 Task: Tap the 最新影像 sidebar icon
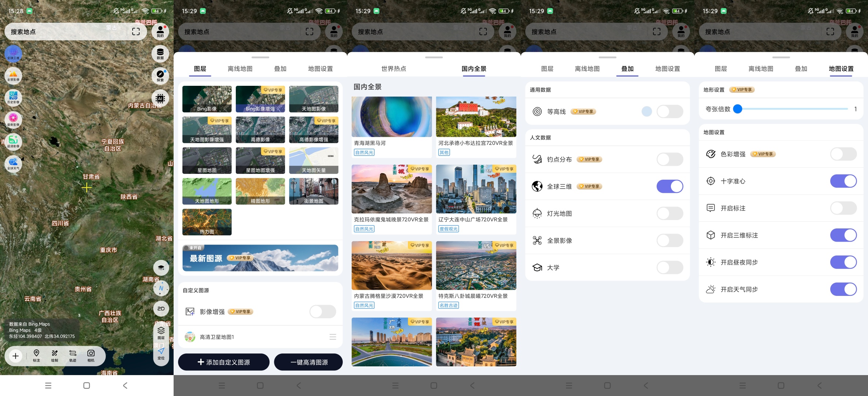click(x=13, y=119)
